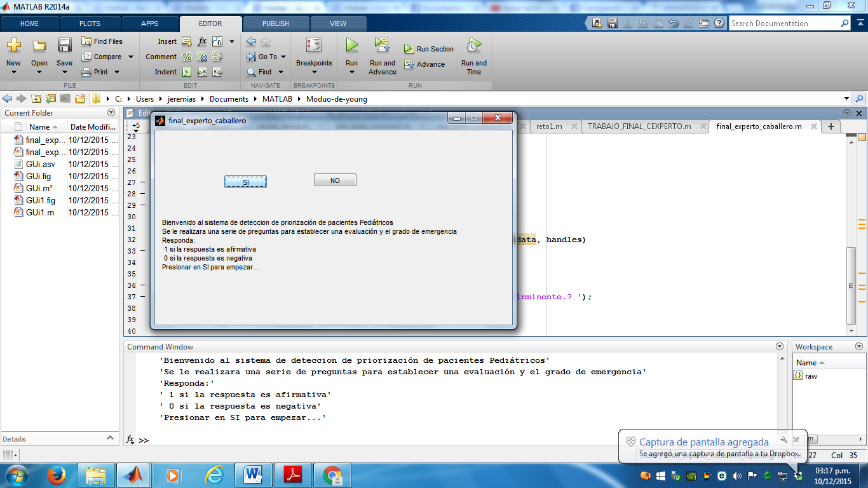
Task: Click the Run Section button
Action: click(x=429, y=49)
